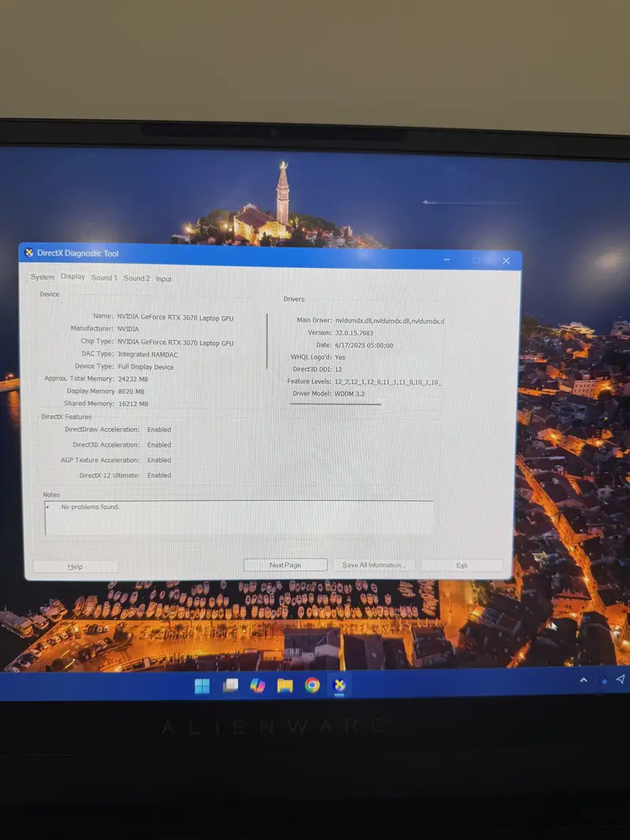Switch to the System tab
The image size is (630, 840).
43,277
